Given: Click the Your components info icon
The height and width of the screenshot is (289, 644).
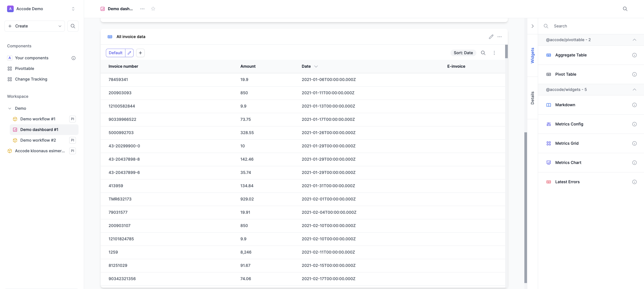Looking at the screenshot, I should (x=73, y=58).
